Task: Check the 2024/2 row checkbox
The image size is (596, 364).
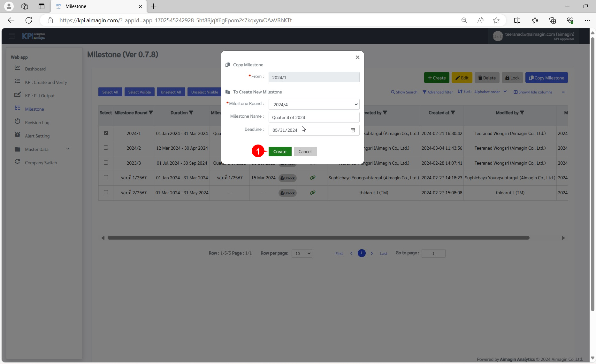Action: pyautogui.click(x=106, y=148)
